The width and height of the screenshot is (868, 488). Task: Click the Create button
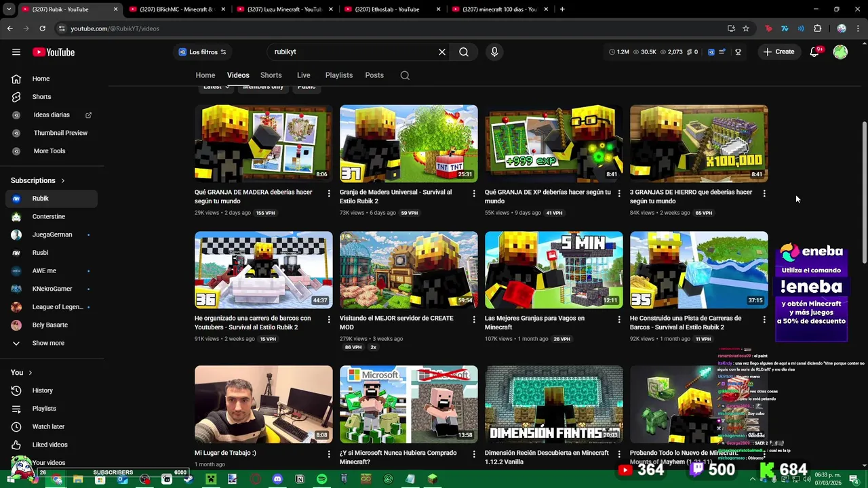[x=778, y=52]
